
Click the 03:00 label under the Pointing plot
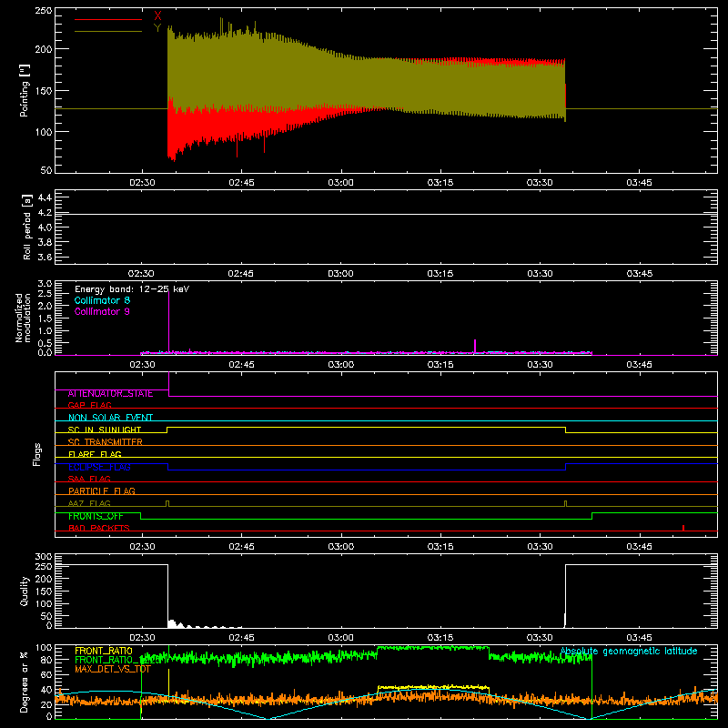click(340, 183)
